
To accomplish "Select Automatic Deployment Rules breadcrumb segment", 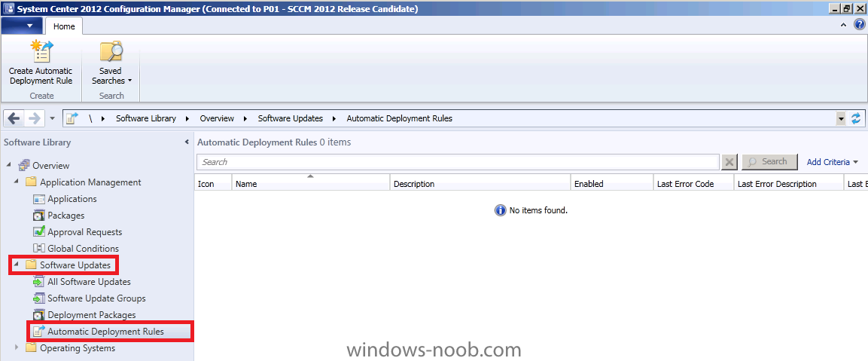I will coord(399,118).
